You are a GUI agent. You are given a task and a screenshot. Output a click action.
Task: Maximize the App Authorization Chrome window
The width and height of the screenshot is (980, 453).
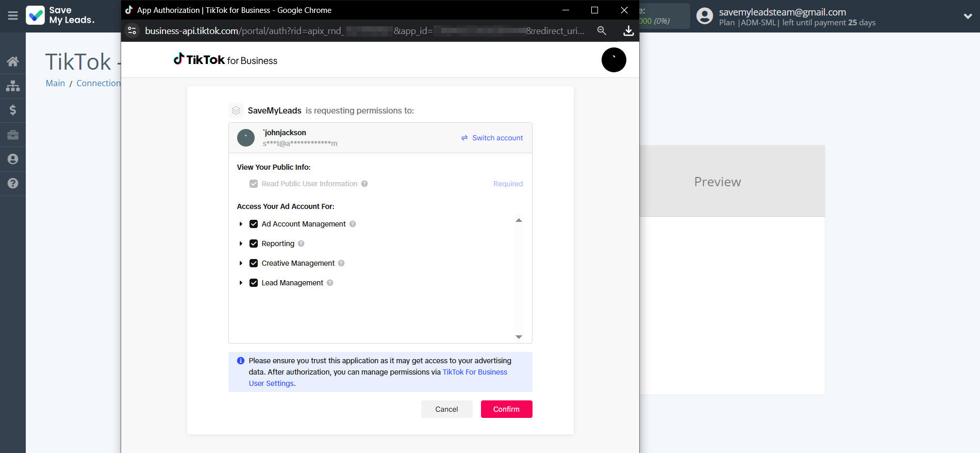pyautogui.click(x=594, y=10)
